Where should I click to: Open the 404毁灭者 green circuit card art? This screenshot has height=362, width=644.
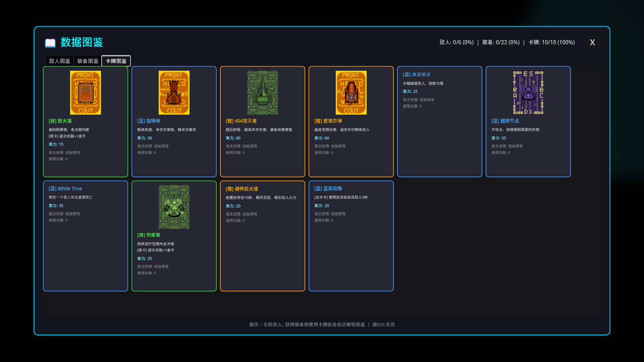click(x=262, y=93)
